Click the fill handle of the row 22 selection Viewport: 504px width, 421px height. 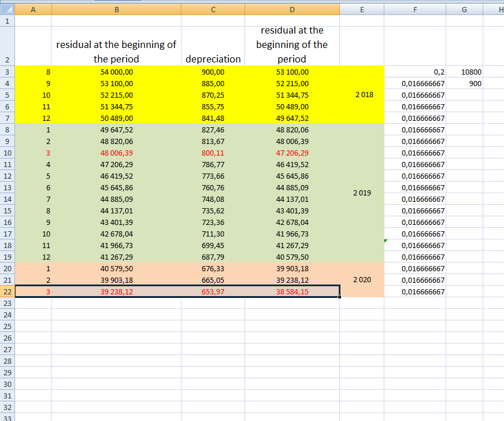[x=340, y=297]
